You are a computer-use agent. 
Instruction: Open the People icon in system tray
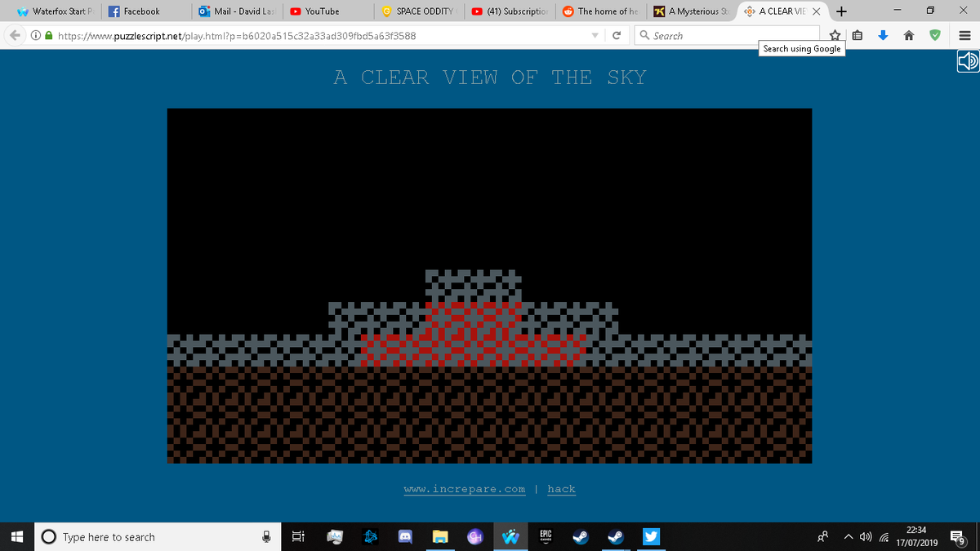point(821,537)
